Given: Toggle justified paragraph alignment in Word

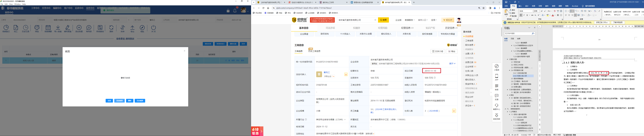Looking at the screenshot, I should point(575,15).
